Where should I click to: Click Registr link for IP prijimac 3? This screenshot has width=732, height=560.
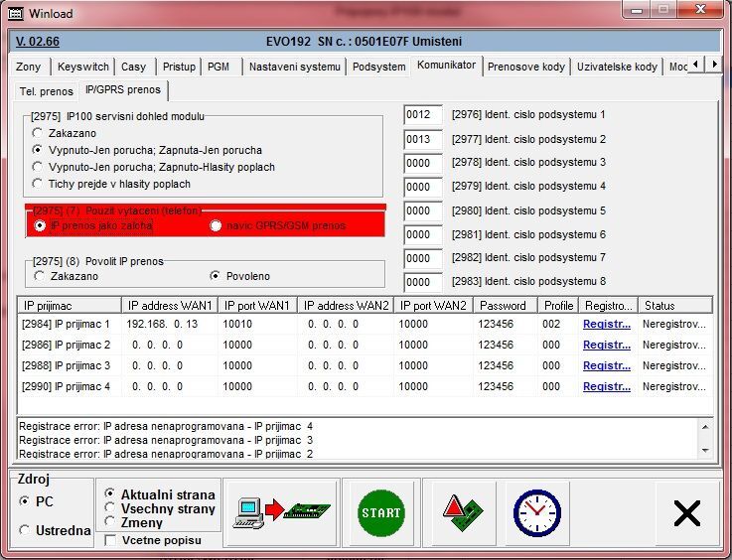[606, 365]
